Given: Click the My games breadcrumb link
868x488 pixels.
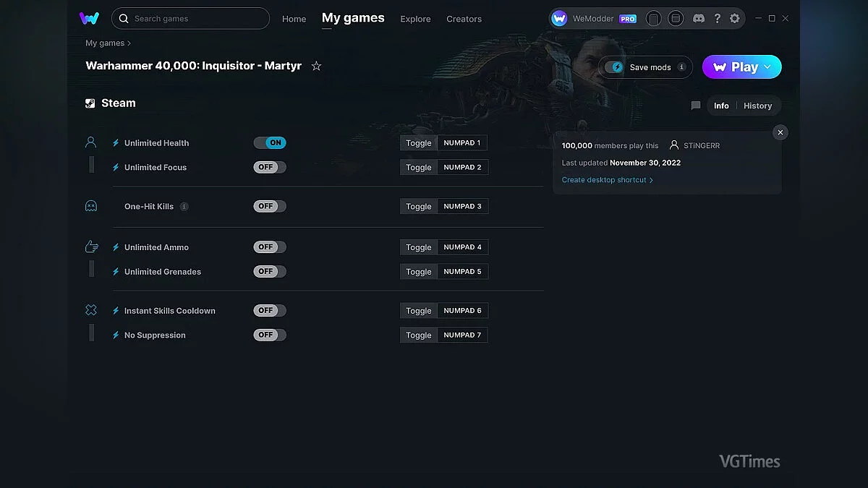Looking at the screenshot, I should click(105, 43).
